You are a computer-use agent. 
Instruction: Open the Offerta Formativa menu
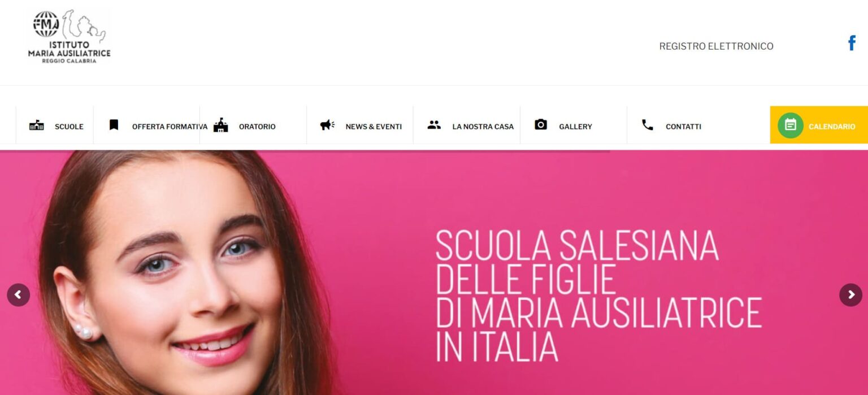coord(170,127)
